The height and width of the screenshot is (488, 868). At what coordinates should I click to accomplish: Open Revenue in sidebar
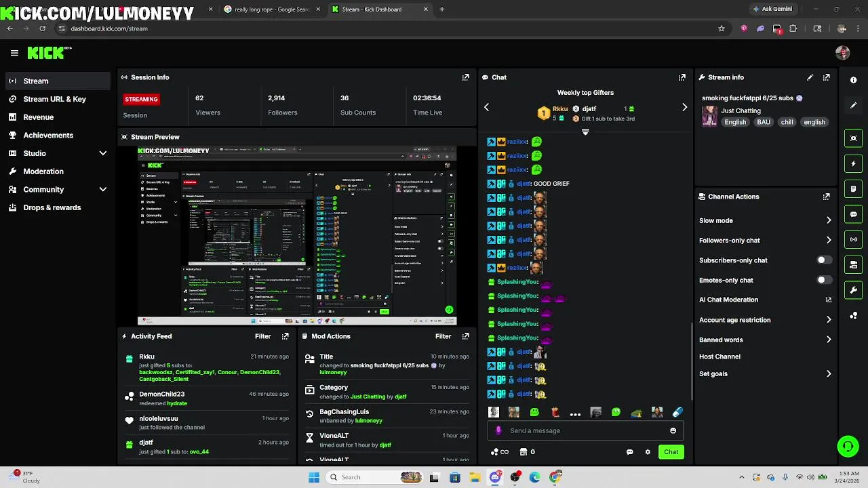pos(39,117)
